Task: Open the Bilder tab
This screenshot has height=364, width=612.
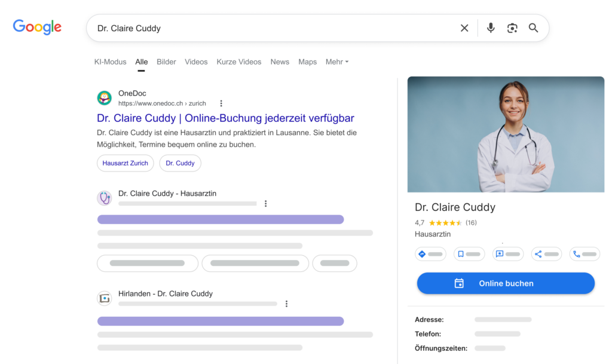Action: [166, 62]
